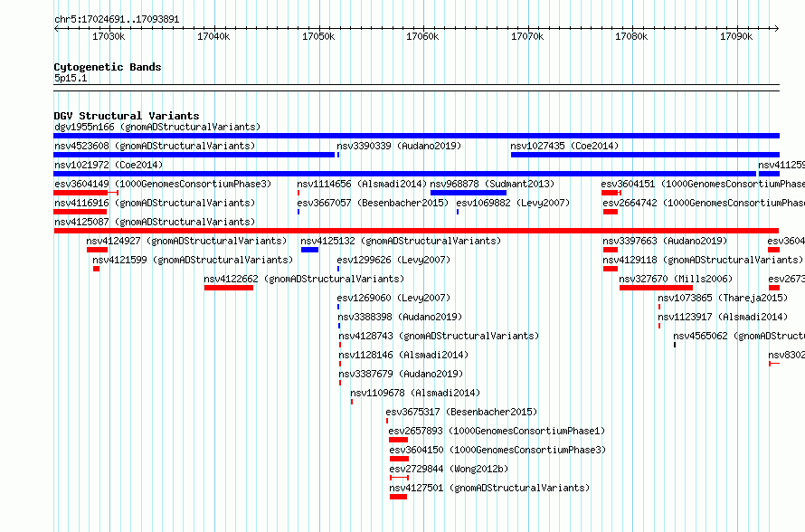Image resolution: width=805 pixels, height=532 pixels.
Task: Open the nsv3390339 (Audano2019) variant
Action: coord(399,146)
